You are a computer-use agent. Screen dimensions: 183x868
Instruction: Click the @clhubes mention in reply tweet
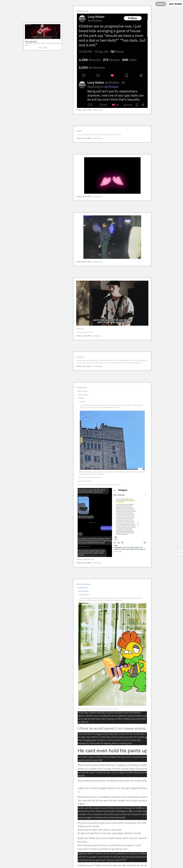click(x=111, y=87)
